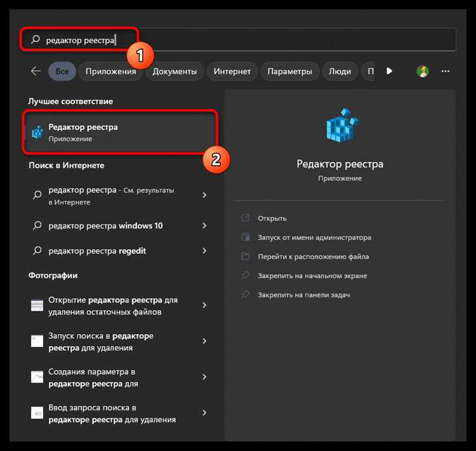Click search icon beside 'См. результаты в Интернете'
Image resolution: width=476 pixels, height=451 pixels.
37,195
